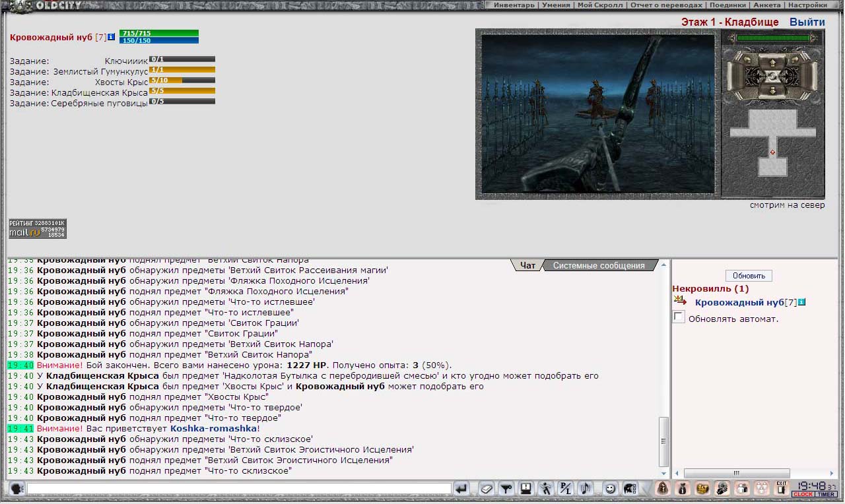
Task: Select the Чат tab
Action: coord(527,265)
